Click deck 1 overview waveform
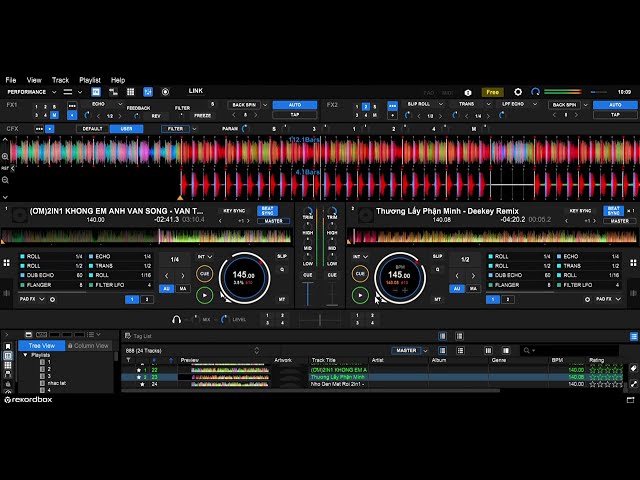This screenshot has width=640, height=480. coord(146,236)
